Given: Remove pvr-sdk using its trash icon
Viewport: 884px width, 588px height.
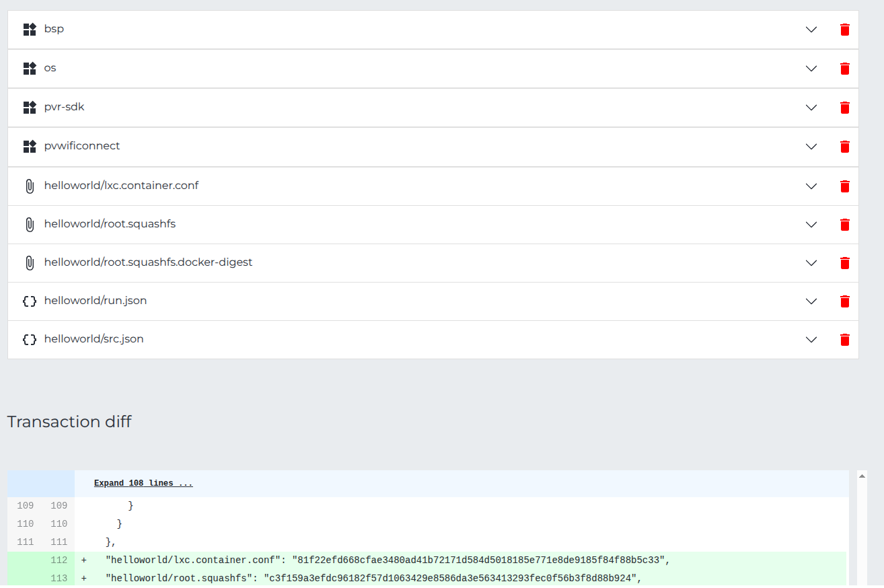Looking at the screenshot, I should [x=845, y=108].
